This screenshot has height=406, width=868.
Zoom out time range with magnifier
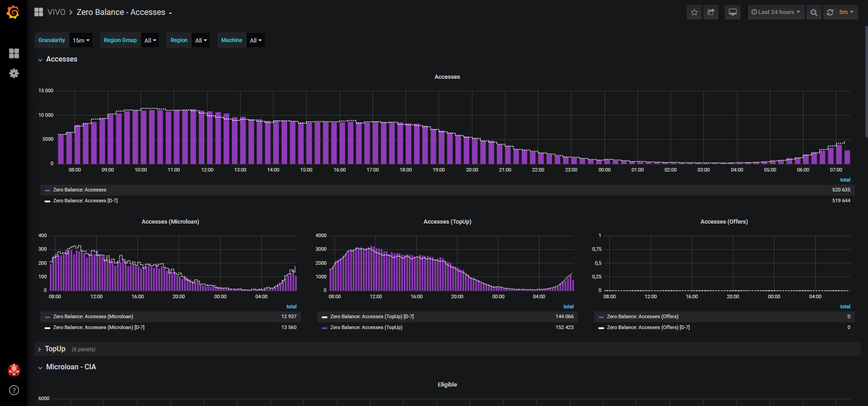pyautogui.click(x=814, y=12)
